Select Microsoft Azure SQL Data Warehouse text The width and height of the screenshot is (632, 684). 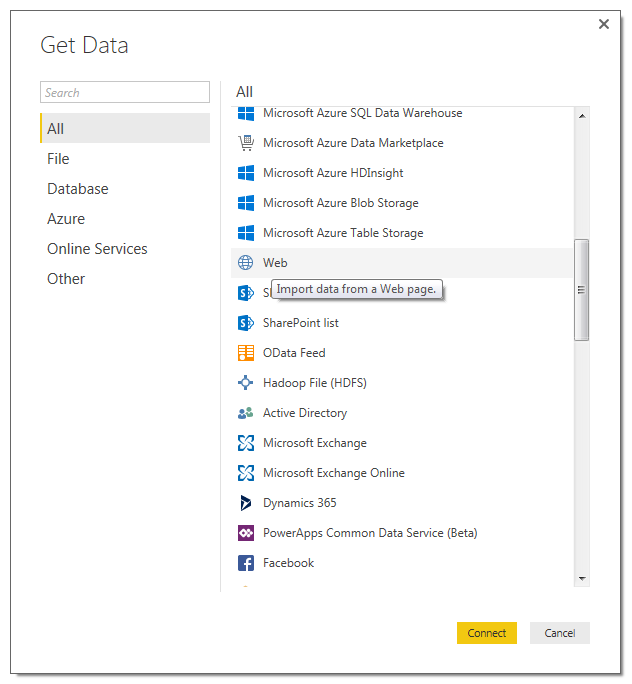tap(362, 113)
